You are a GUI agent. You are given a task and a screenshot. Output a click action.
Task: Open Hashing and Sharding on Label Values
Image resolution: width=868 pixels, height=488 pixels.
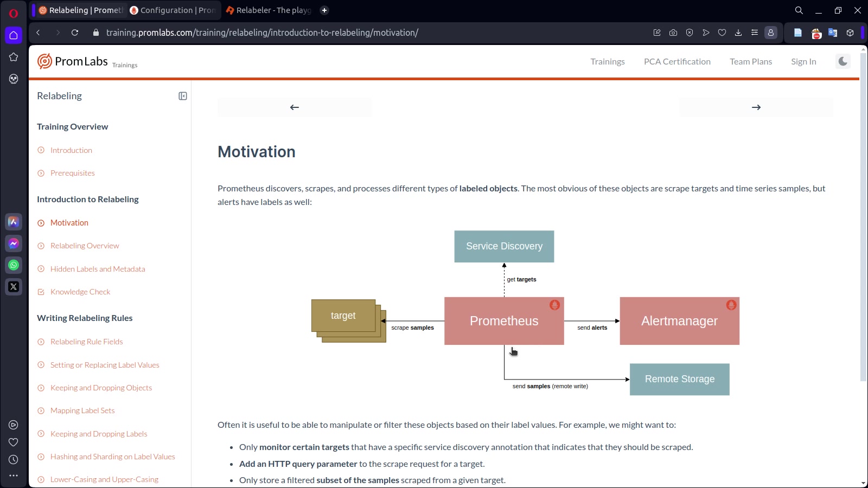point(113,457)
